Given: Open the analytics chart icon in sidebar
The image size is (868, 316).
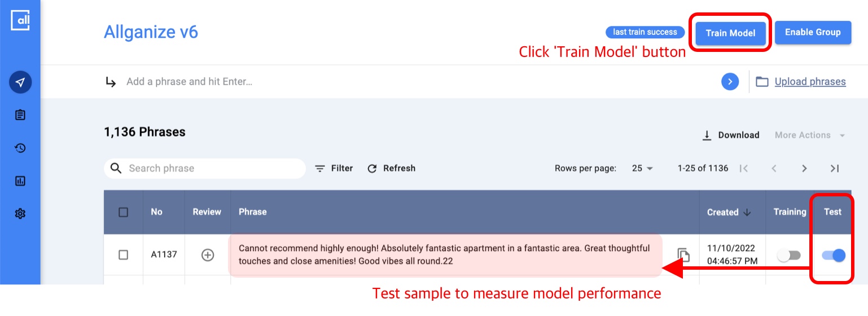Looking at the screenshot, I should [20, 181].
